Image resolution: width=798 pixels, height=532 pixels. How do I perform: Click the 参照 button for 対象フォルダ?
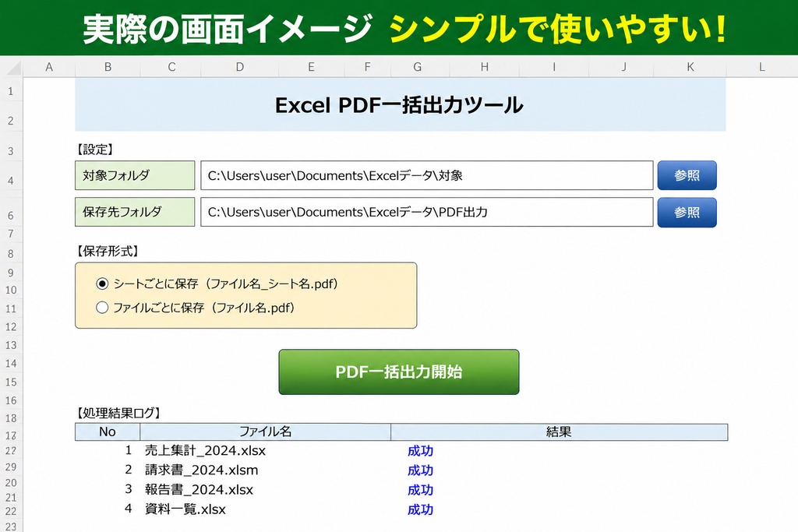(x=687, y=175)
